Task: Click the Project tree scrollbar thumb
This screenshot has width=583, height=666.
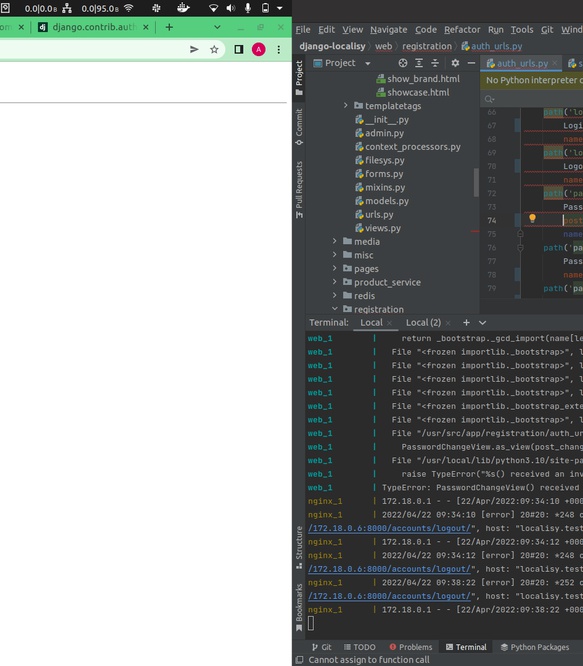Action: click(x=476, y=183)
